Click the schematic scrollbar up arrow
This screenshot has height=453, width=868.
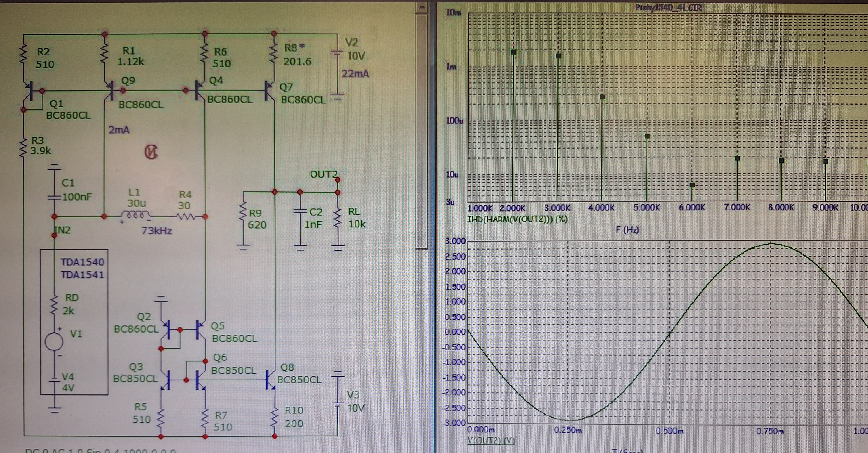(x=422, y=7)
